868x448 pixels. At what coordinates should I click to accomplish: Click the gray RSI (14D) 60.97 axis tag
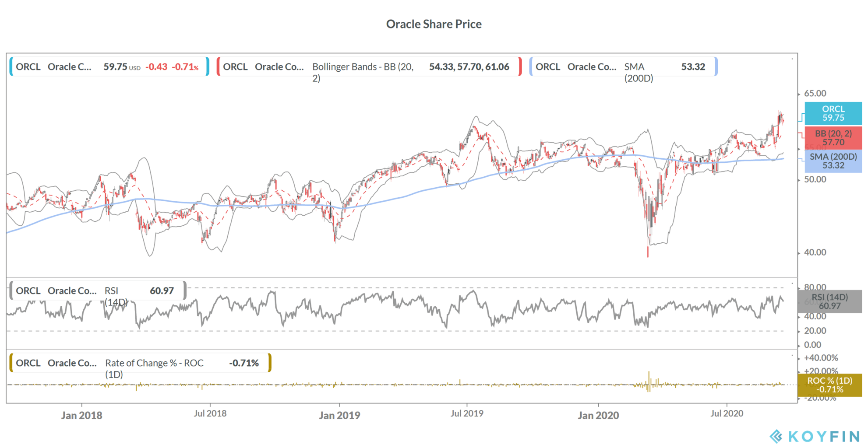point(829,301)
